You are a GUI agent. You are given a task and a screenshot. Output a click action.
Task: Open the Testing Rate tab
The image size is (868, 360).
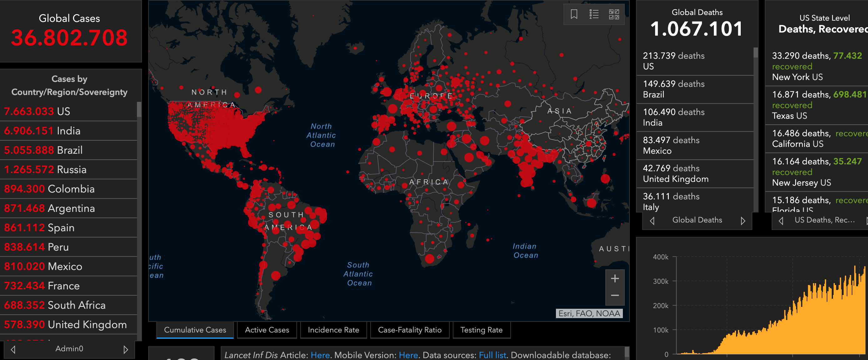click(x=481, y=330)
